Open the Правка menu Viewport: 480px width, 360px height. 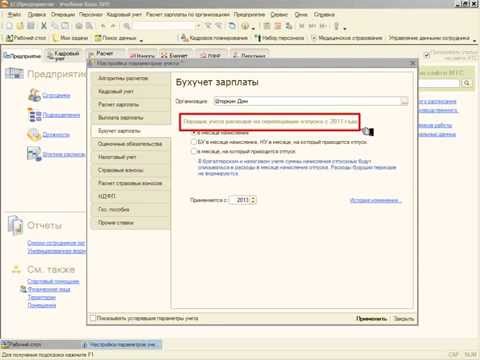coord(37,14)
